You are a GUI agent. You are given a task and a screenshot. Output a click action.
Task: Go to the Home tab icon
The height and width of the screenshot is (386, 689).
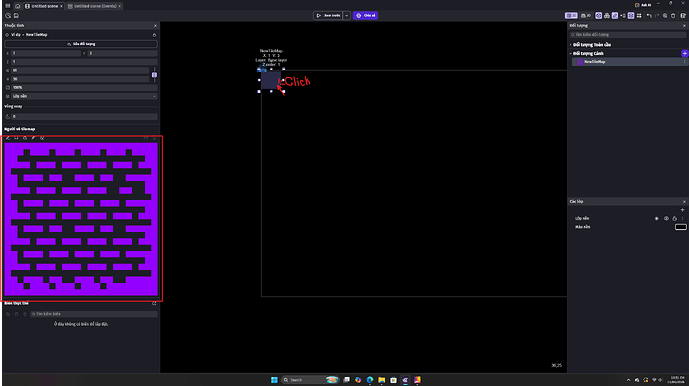[x=18, y=6]
